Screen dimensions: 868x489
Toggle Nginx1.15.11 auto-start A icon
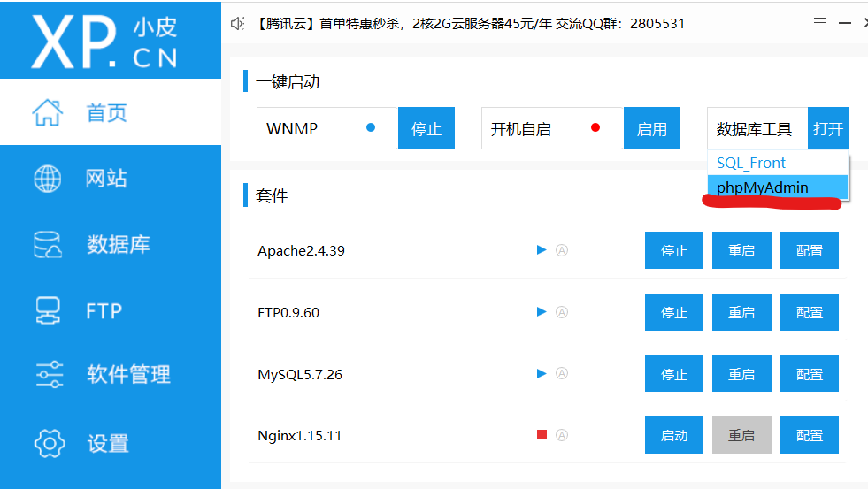(562, 435)
